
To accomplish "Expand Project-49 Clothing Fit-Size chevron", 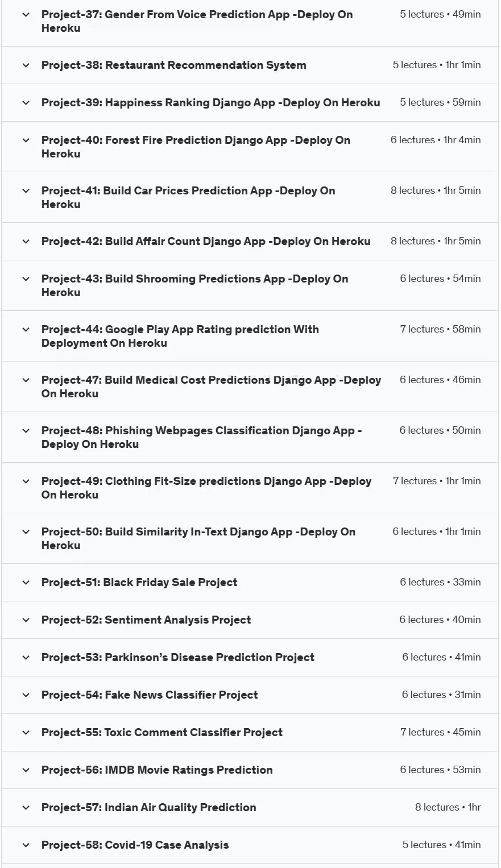I will click(x=26, y=481).
